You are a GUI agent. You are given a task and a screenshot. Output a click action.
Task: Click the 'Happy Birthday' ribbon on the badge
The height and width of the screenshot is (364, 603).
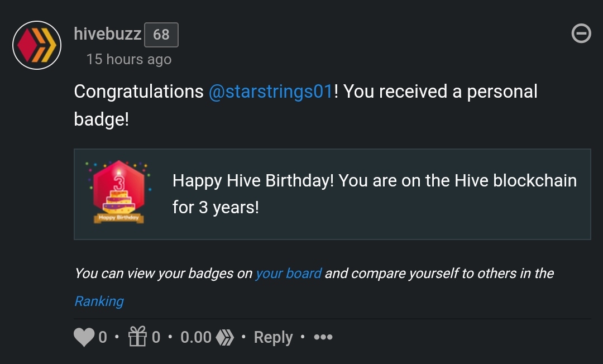coord(119,218)
